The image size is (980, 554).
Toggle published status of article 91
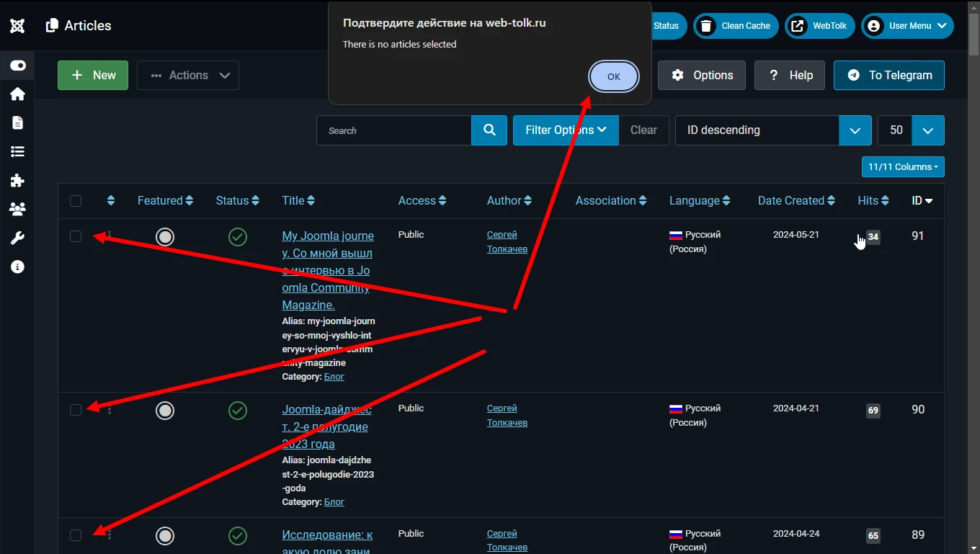pyautogui.click(x=238, y=237)
